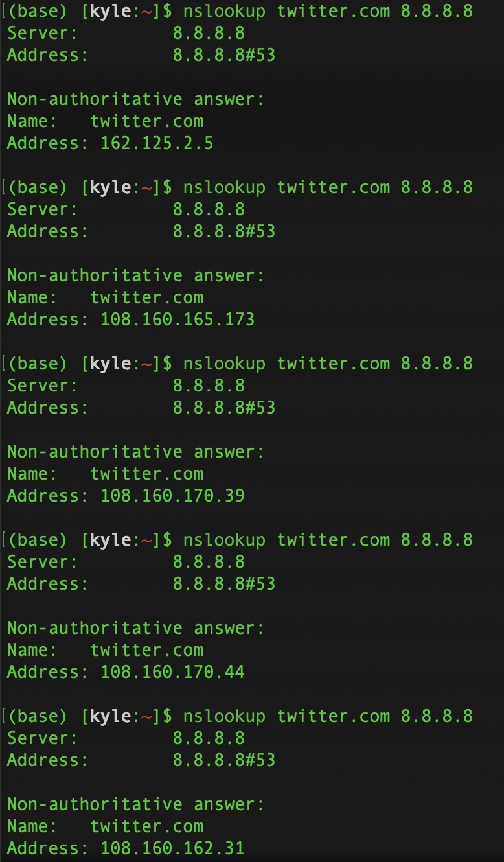Image resolution: width=504 pixels, height=862 pixels.
Task: Click "Non-authoritative answer:" above address 108.160.162.31
Action: pyautogui.click(x=135, y=804)
